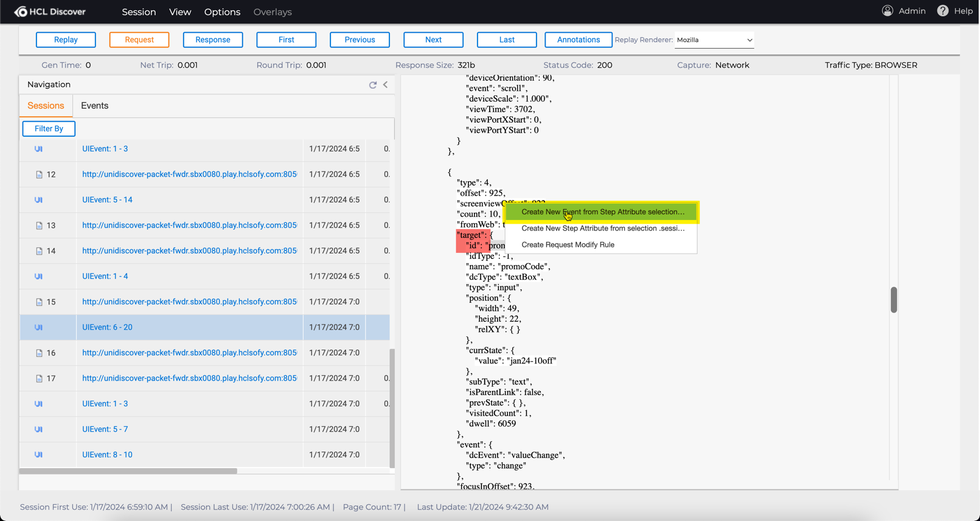Jump to the Last hit
The image size is (980, 521).
507,40
